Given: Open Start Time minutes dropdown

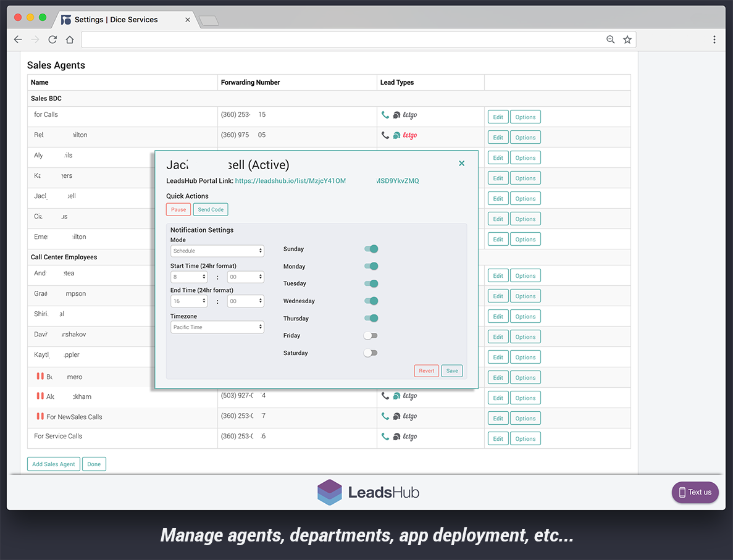Looking at the screenshot, I should pyautogui.click(x=245, y=277).
